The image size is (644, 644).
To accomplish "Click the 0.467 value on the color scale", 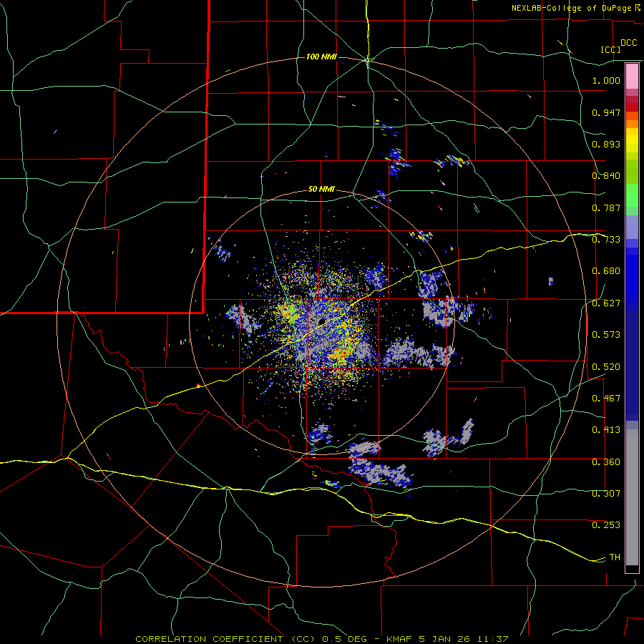I will coord(606,399).
